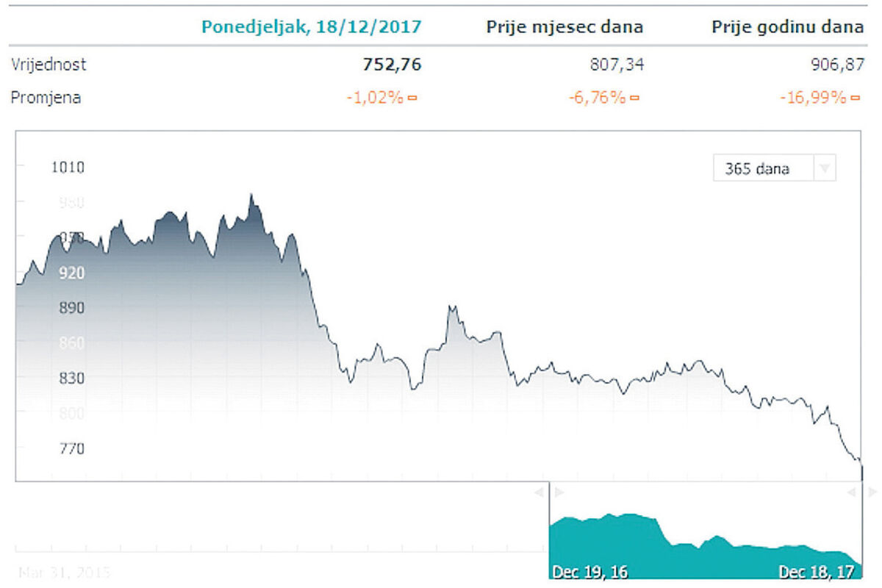Click left arrow at range selector start

[540, 492]
